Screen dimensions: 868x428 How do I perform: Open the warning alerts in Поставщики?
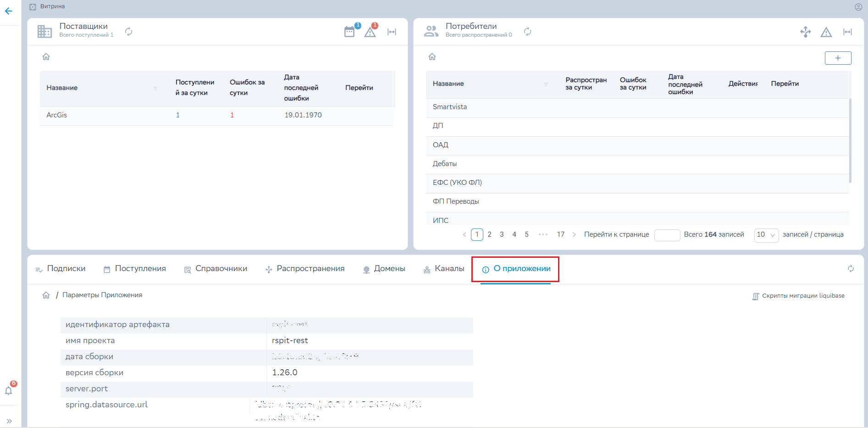[370, 32]
